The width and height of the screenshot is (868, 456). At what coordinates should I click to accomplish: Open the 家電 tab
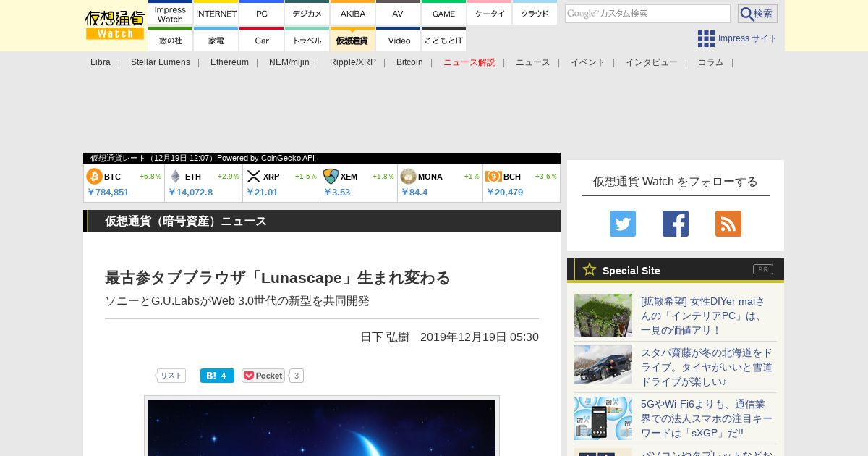pyautogui.click(x=216, y=40)
